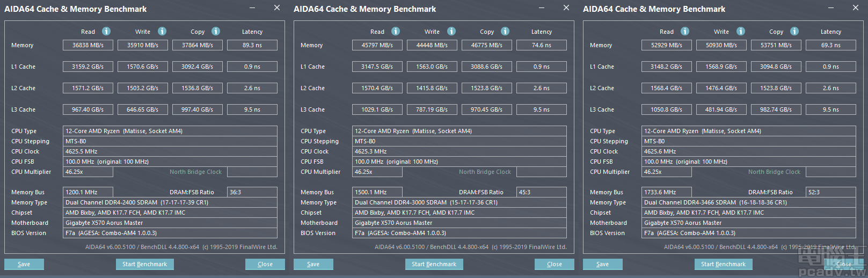Save results in the DDR4-3466 window
Viewport: 868px width, 278px height.
coord(603,264)
